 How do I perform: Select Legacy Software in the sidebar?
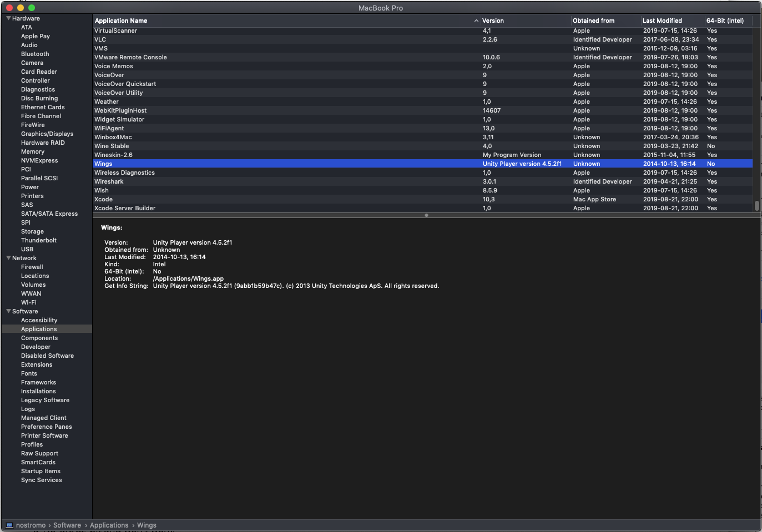point(45,400)
